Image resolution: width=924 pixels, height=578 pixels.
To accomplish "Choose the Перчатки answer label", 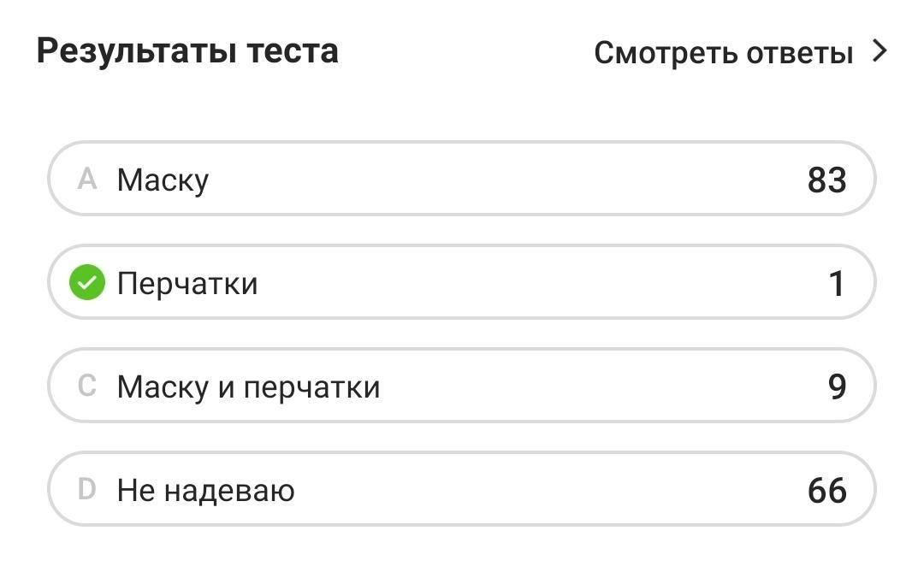I will click(x=187, y=284).
